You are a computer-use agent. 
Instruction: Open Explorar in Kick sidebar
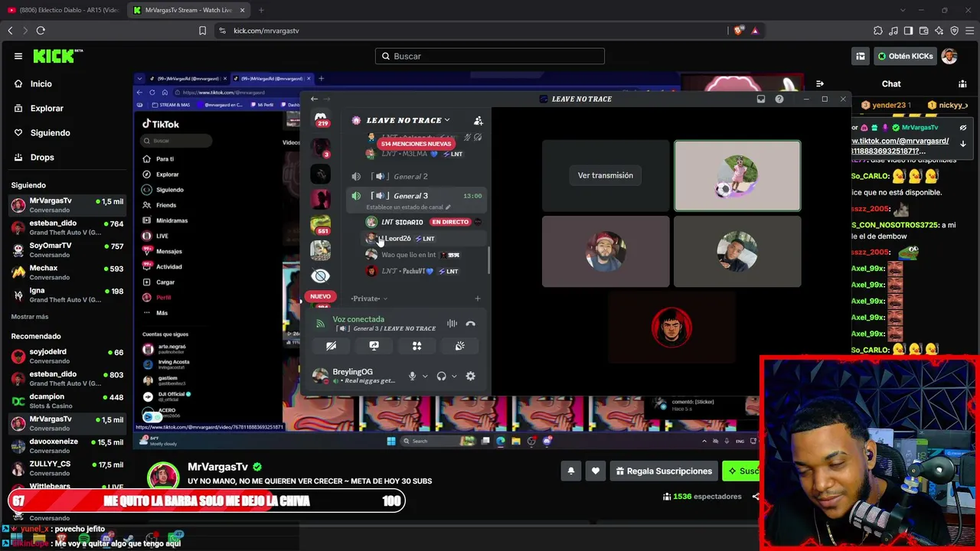(x=47, y=108)
